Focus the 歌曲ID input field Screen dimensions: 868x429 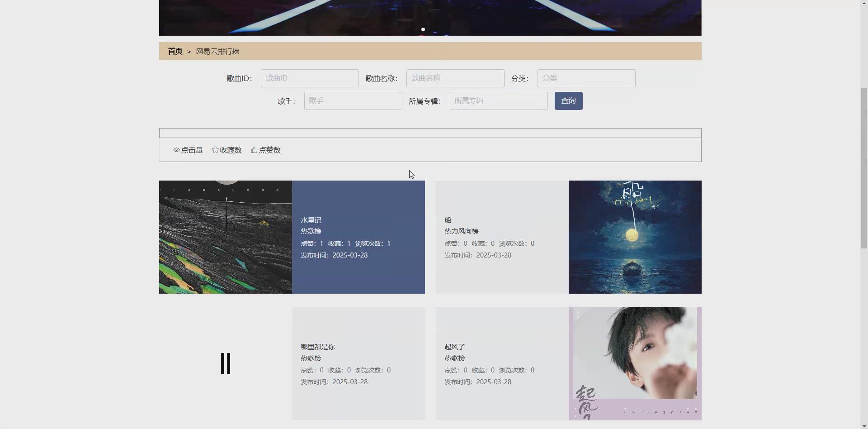310,78
